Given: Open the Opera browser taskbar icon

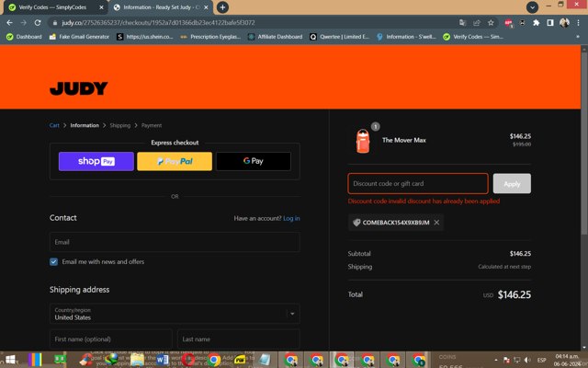Looking at the screenshot, I should pyautogui.click(x=187, y=360).
